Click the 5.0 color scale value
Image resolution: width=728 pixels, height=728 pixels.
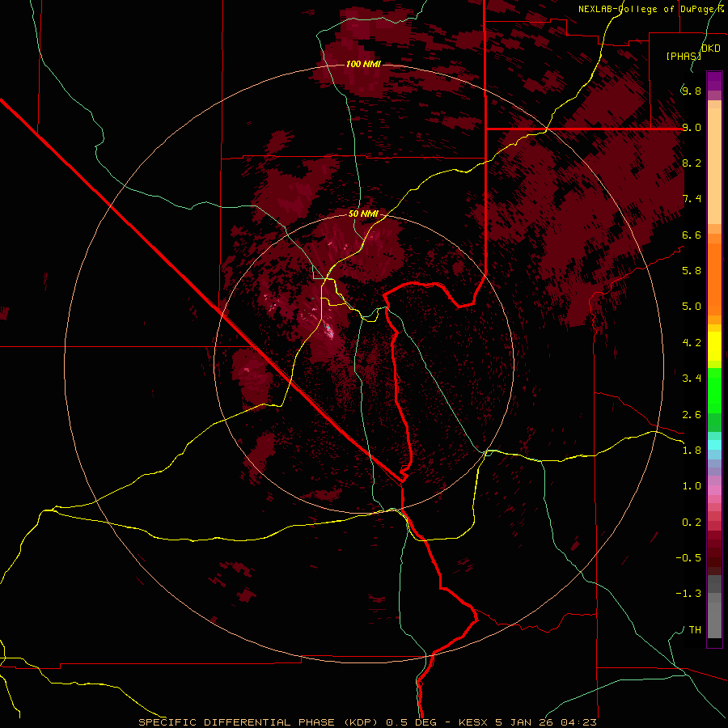point(692,307)
